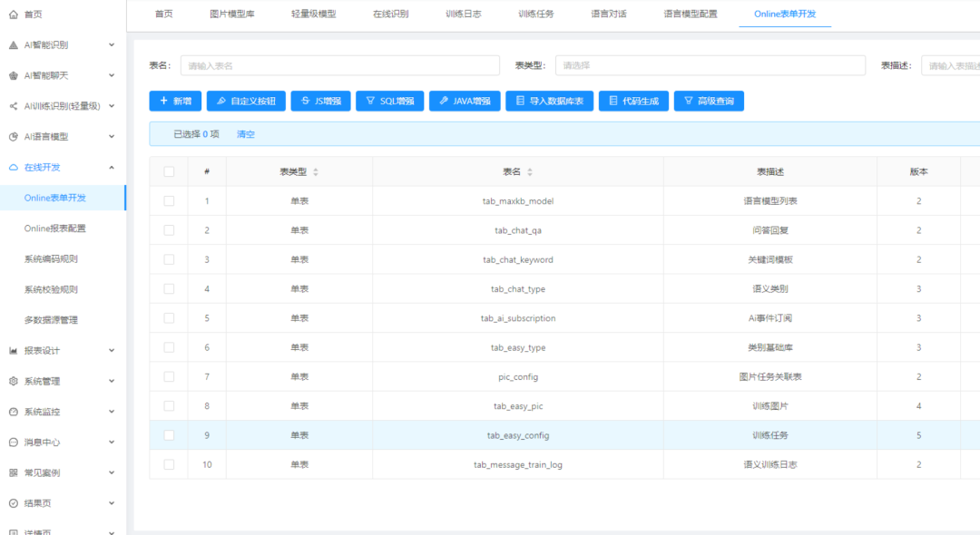980x535 pixels.
Task: Toggle the select-all checkbox in the table header
Action: click(x=169, y=171)
